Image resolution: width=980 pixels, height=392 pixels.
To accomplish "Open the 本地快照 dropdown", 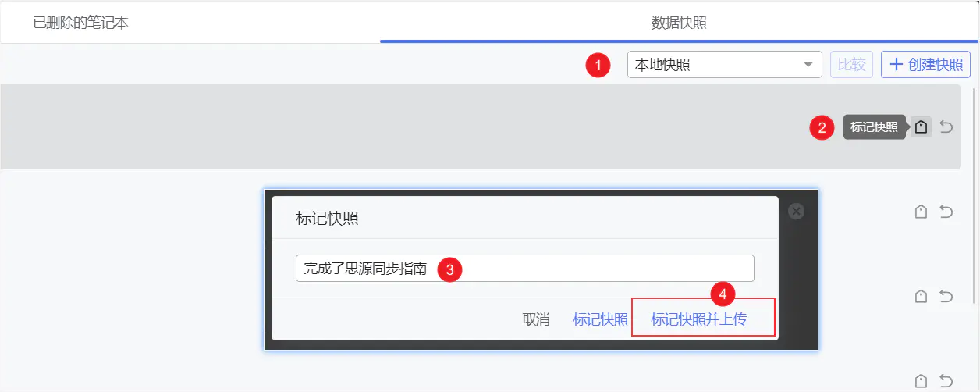I will tap(724, 65).
